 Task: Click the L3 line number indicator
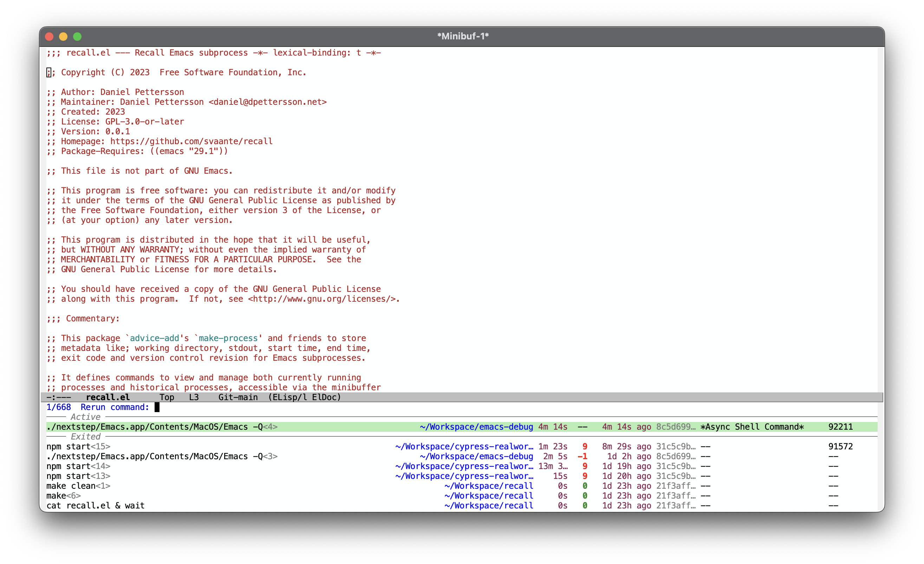[194, 397]
